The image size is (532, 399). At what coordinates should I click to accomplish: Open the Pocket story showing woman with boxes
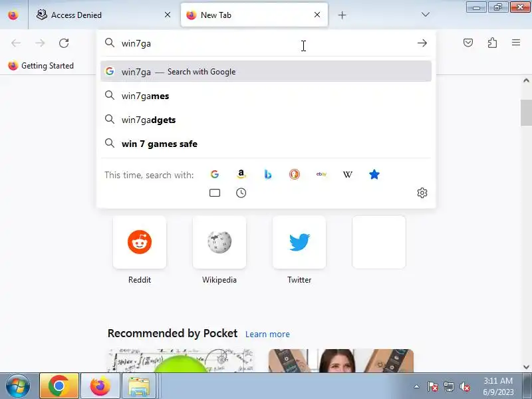tap(341, 360)
